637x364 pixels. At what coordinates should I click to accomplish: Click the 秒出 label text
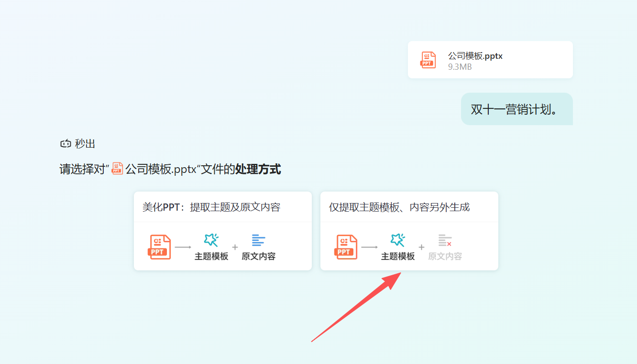point(85,143)
